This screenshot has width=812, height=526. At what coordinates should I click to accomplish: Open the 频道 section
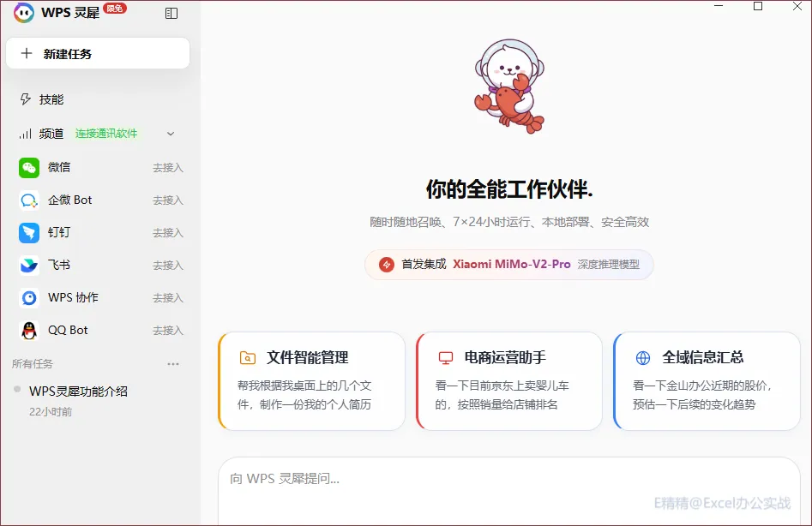pos(51,134)
